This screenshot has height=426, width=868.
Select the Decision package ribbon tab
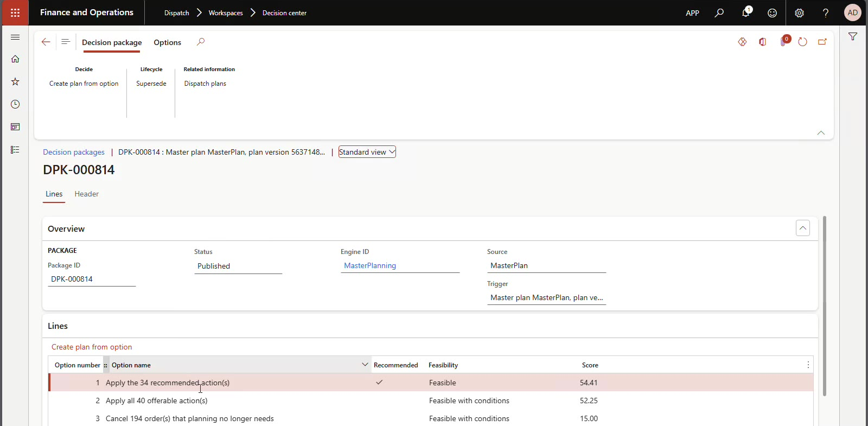[112, 42]
